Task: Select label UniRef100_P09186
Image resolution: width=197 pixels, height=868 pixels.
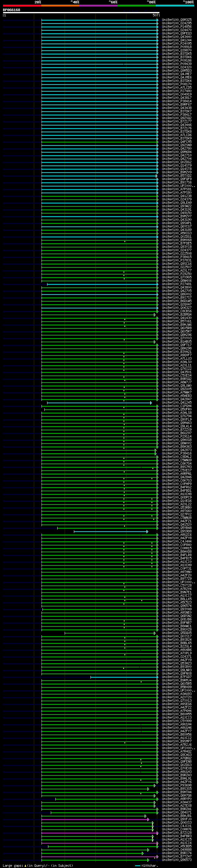Action: coord(177,60)
